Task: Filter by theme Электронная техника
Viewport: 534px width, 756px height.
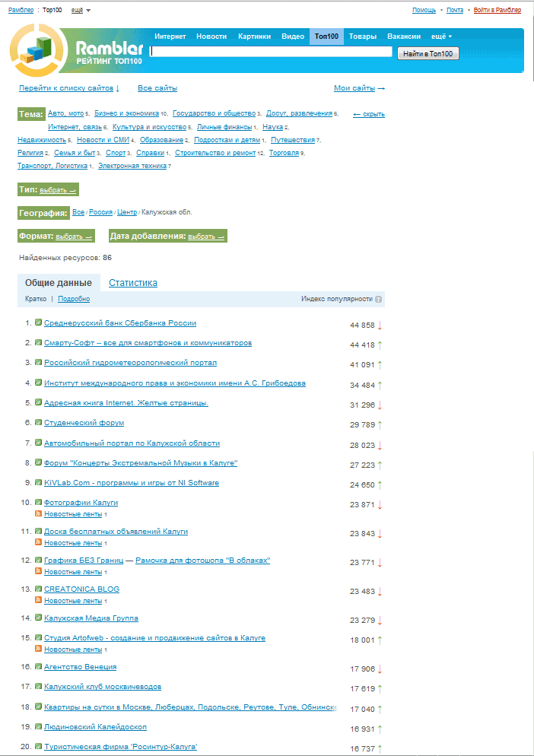Action: click(132, 166)
